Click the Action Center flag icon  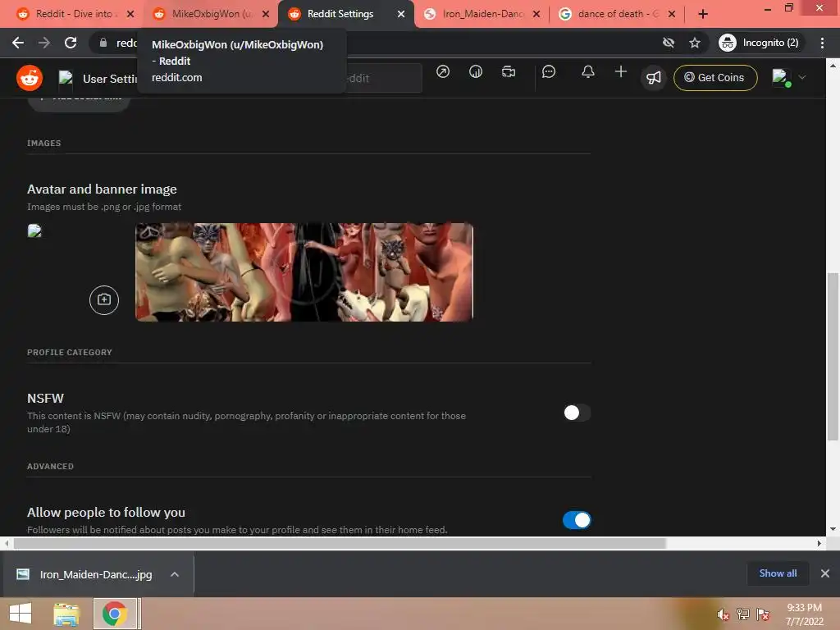(763, 614)
